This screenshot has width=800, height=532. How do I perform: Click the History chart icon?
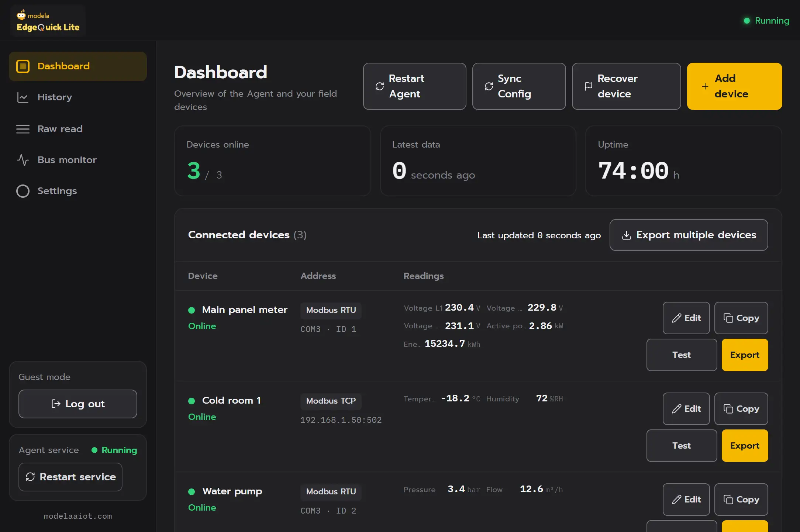pos(23,97)
